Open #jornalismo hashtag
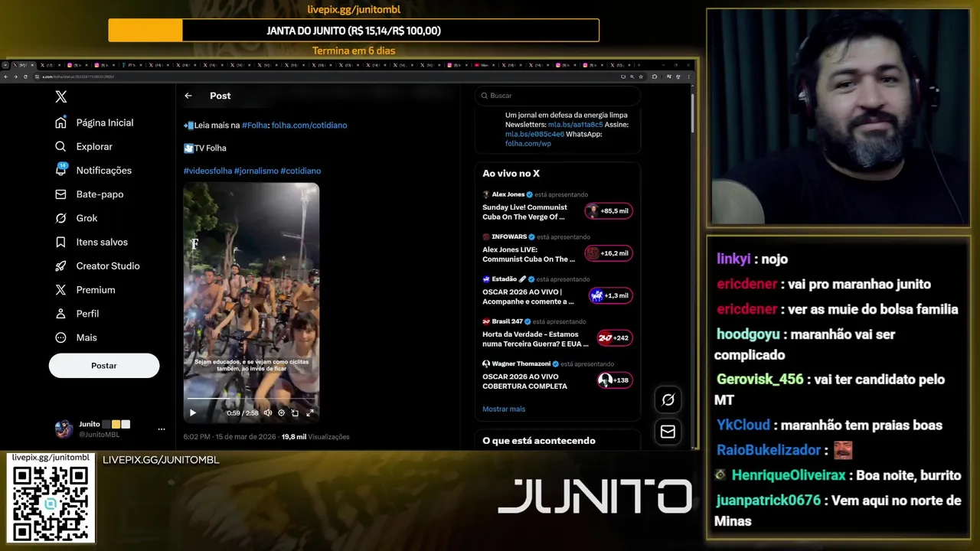The width and height of the screenshot is (980, 551). pyautogui.click(x=256, y=171)
